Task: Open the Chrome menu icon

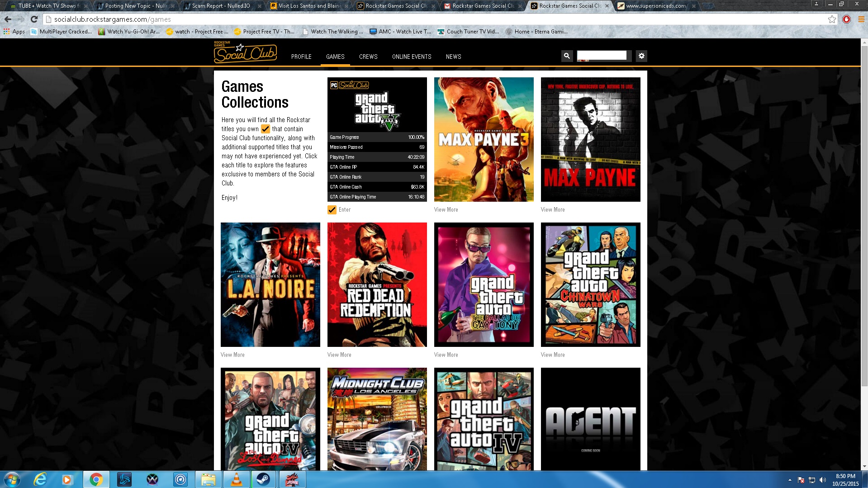Action: 861,19
